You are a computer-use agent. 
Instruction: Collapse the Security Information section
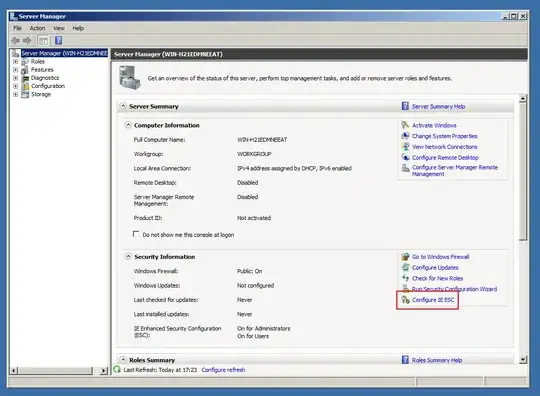click(x=128, y=256)
